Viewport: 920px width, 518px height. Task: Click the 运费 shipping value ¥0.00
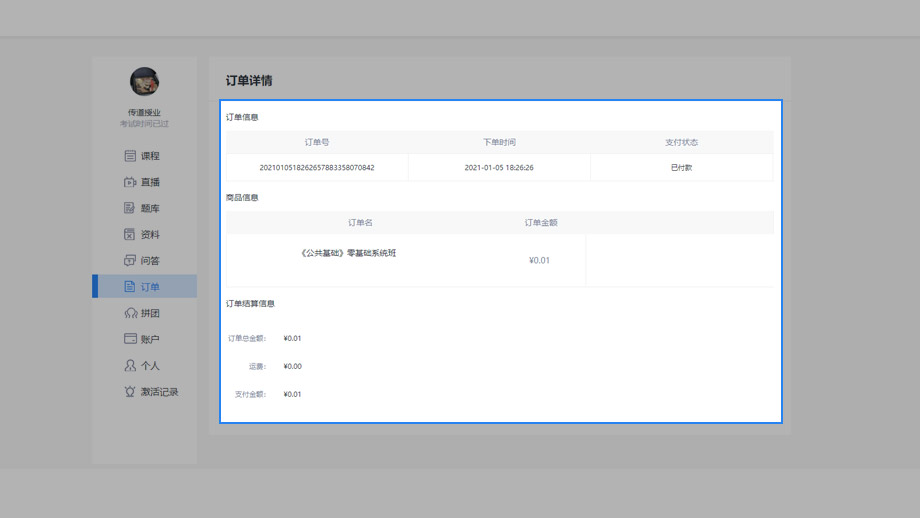tap(292, 366)
